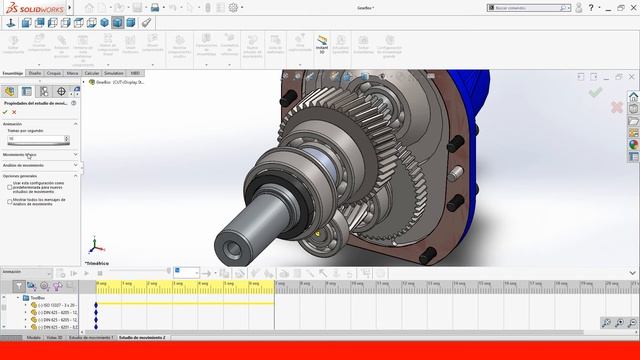Viewport: 640px width, 360px height.
Task: Click the playback time slider thumb
Action: point(169,271)
